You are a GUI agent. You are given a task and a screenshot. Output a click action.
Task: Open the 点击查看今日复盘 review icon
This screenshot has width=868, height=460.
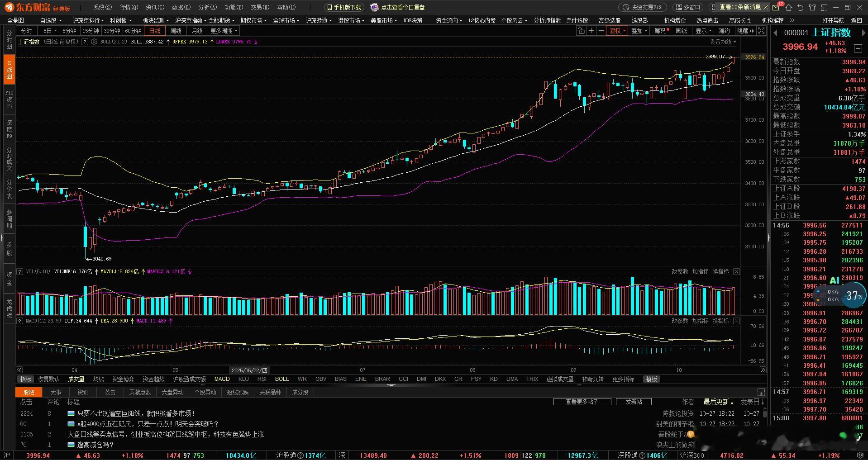(374, 7)
